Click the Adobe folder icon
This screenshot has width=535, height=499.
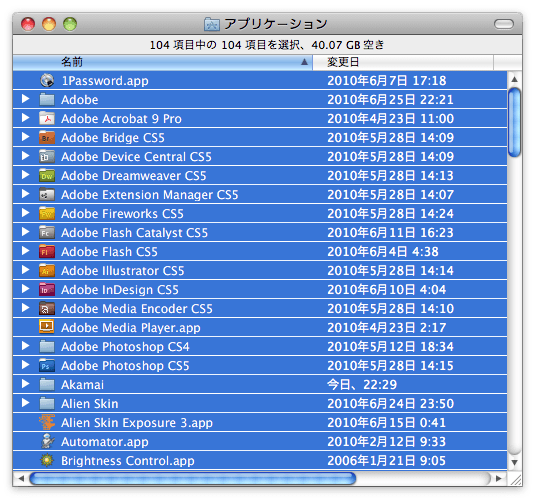coord(47,100)
